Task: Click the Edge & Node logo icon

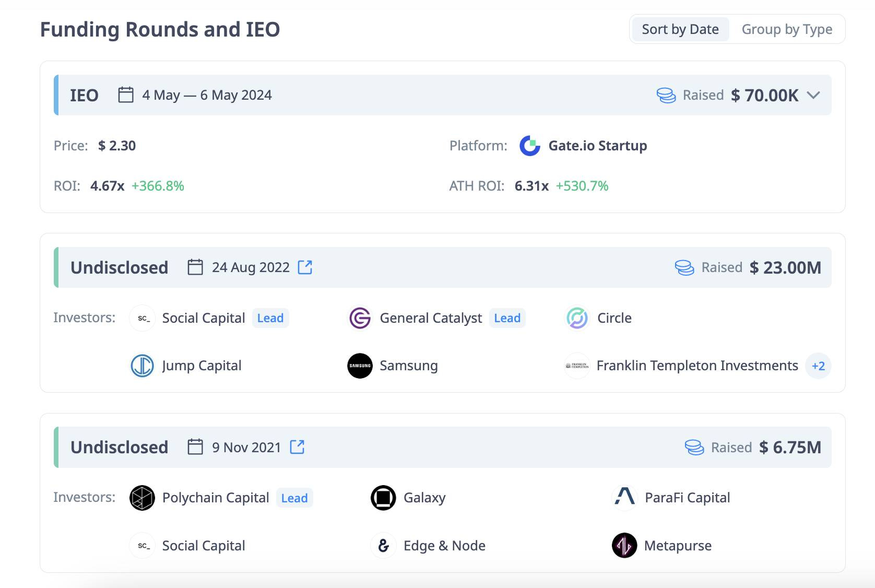Action: pyautogui.click(x=383, y=546)
